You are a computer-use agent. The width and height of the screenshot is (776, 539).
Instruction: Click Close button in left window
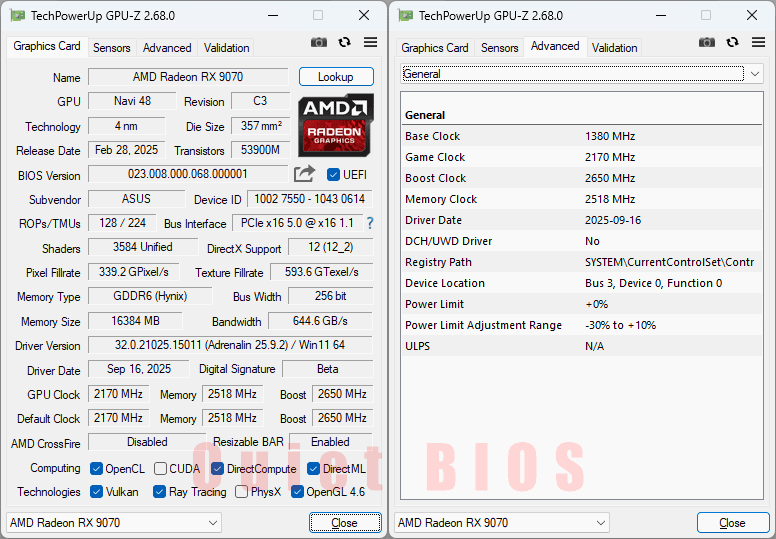pyautogui.click(x=345, y=523)
